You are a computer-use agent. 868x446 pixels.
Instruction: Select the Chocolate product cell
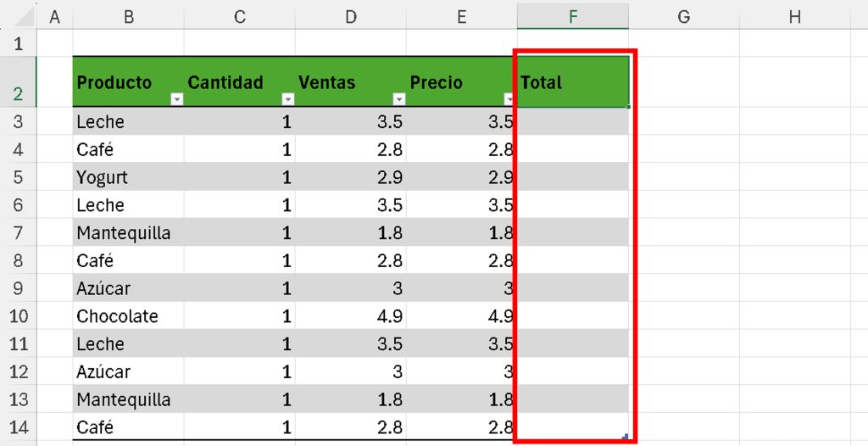pos(128,315)
